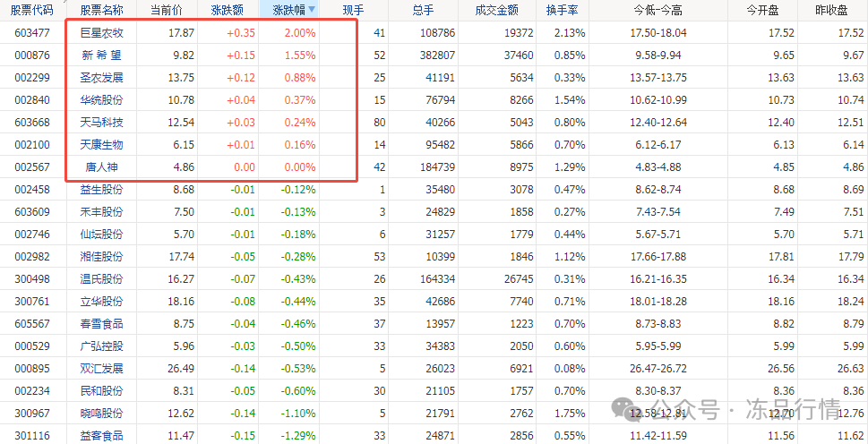Click the 2.00% change value

click(x=300, y=33)
